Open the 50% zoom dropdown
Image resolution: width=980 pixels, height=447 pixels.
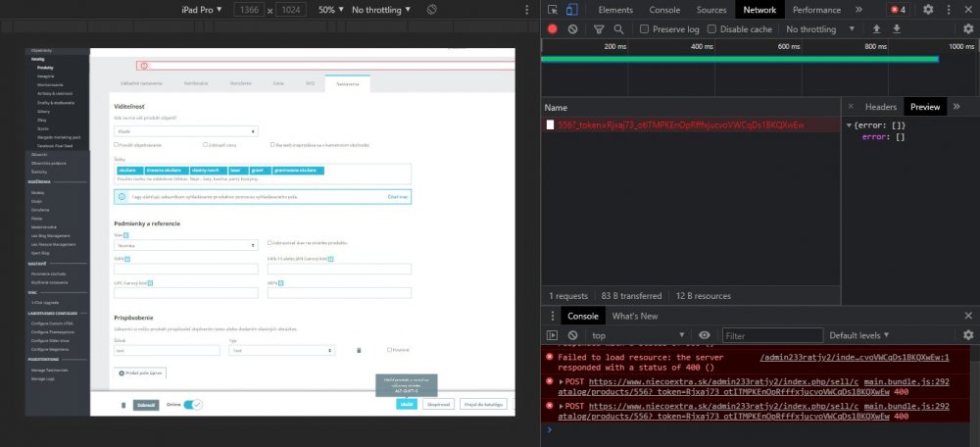pos(330,10)
